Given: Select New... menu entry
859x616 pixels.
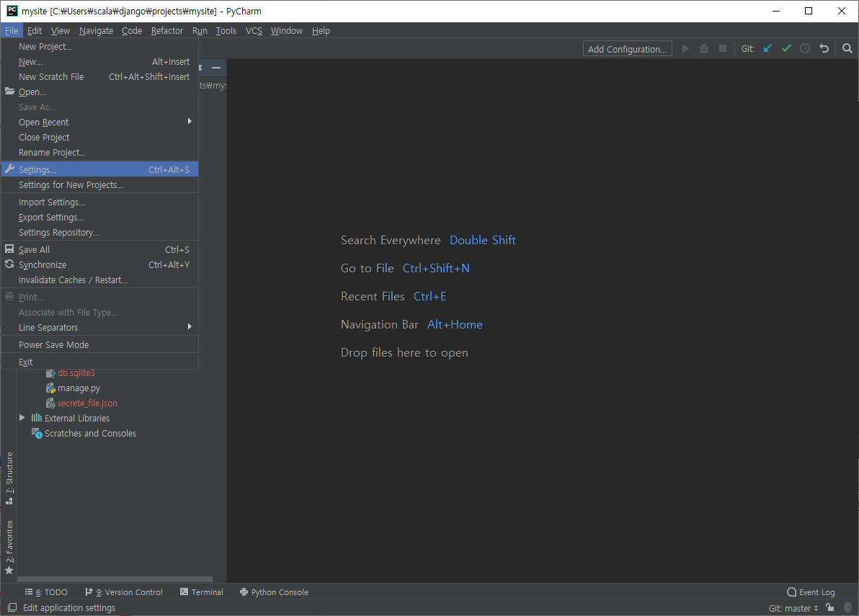Looking at the screenshot, I should point(99,62).
